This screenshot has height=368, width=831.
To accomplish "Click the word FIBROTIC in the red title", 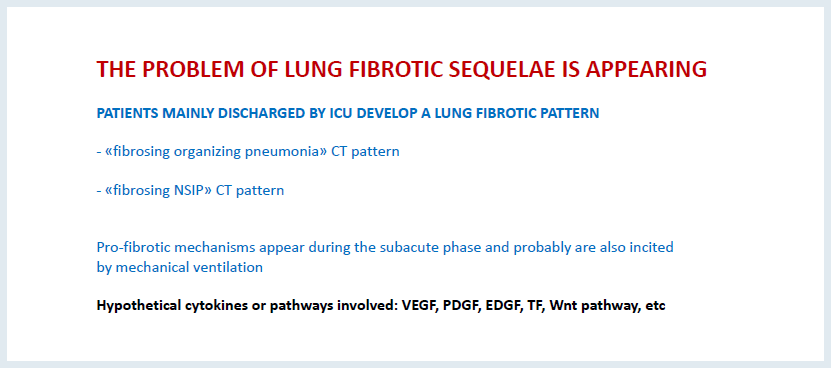I will point(391,69).
